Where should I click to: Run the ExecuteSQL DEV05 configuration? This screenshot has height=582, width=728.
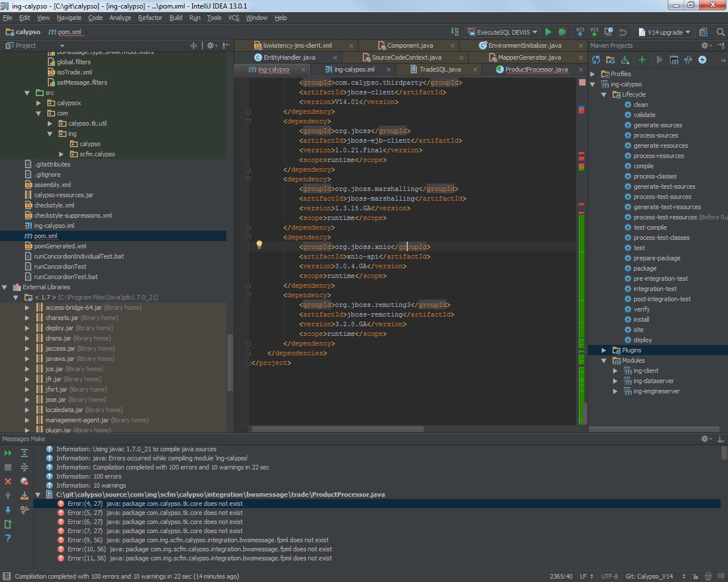(x=548, y=32)
